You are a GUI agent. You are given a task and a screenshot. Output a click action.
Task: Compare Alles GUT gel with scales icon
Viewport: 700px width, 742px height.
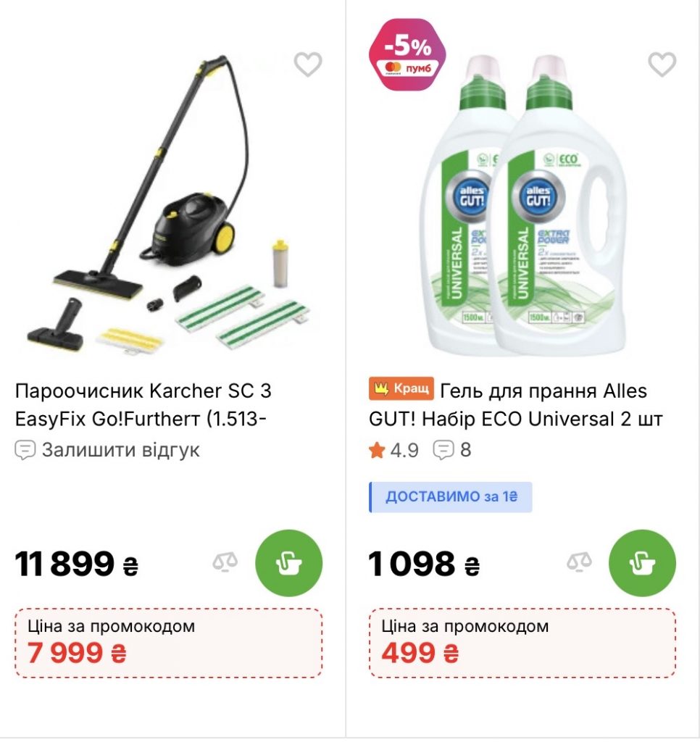point(579,562)
